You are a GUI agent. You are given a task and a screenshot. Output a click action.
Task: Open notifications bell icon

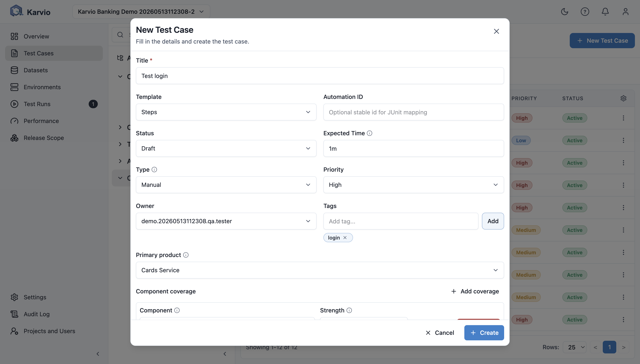(x=605, y=11)
